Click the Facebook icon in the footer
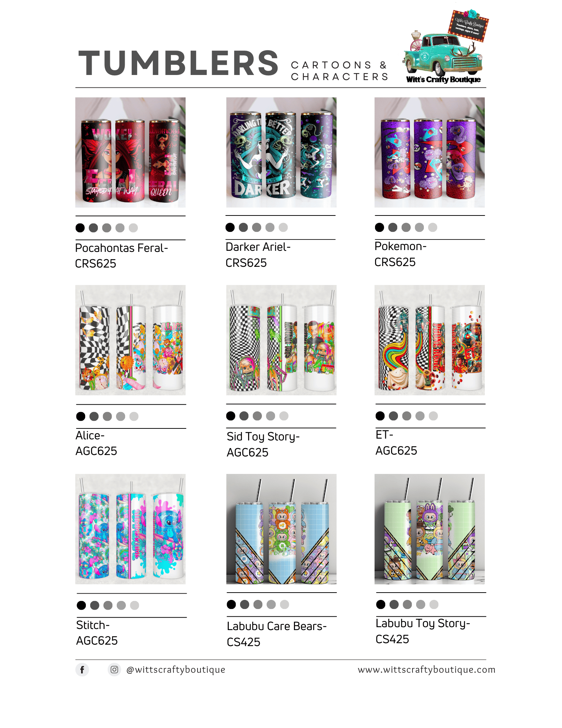The height and width of the screenshot is (728, 562). coord(82,669)
